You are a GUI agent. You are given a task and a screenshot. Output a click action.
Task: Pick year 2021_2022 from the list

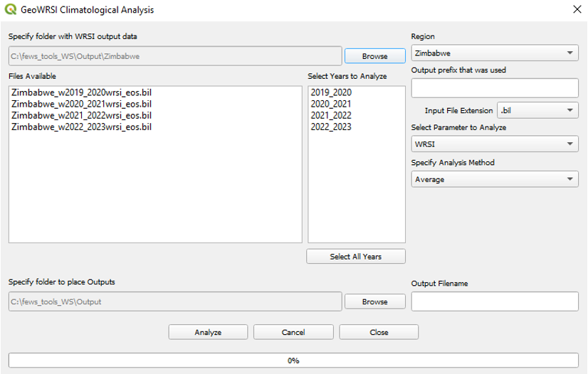[x=331, y=115]
